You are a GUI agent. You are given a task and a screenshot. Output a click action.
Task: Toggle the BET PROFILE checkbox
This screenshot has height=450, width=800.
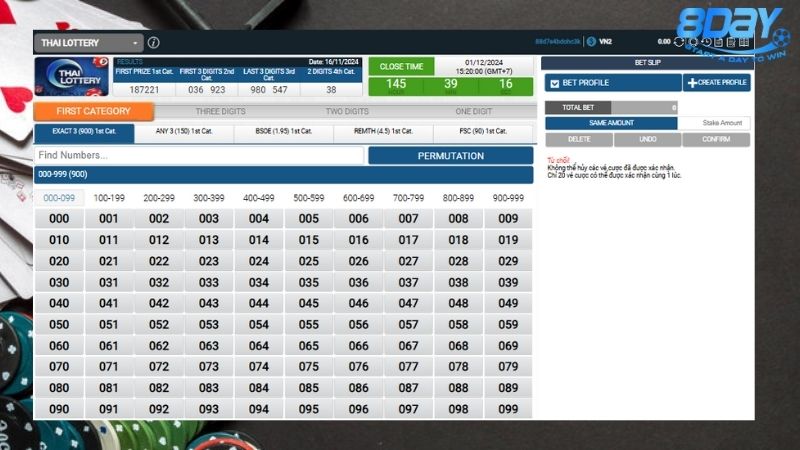555,83
